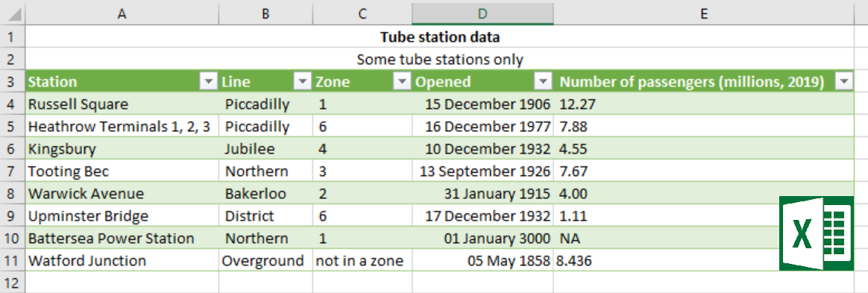Select row 11 header
This screenshot has width=868, height=293.
(13, 260)
